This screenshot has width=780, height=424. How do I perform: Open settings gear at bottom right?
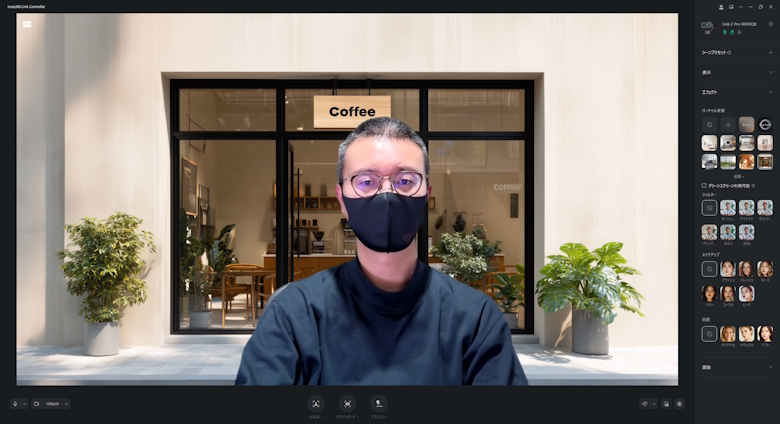679,404
